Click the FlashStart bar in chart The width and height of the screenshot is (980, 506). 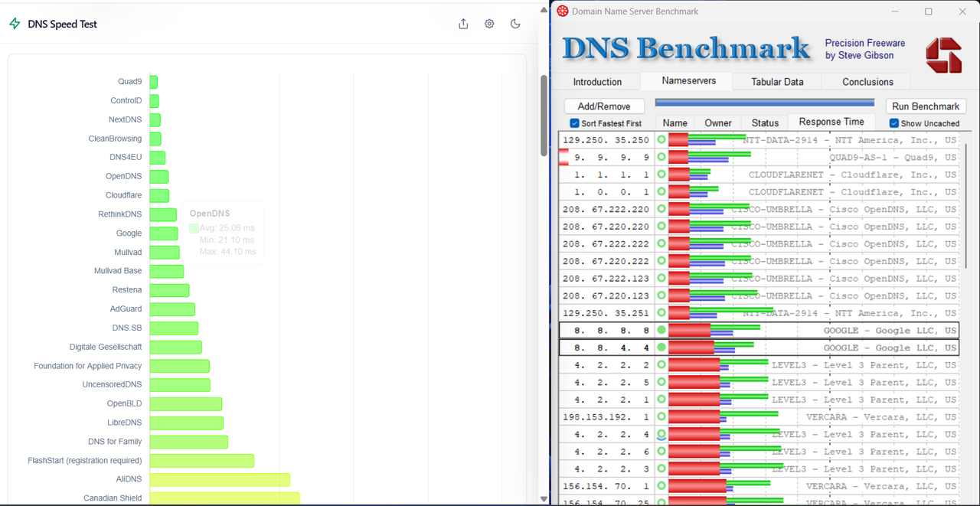(202, 461)
